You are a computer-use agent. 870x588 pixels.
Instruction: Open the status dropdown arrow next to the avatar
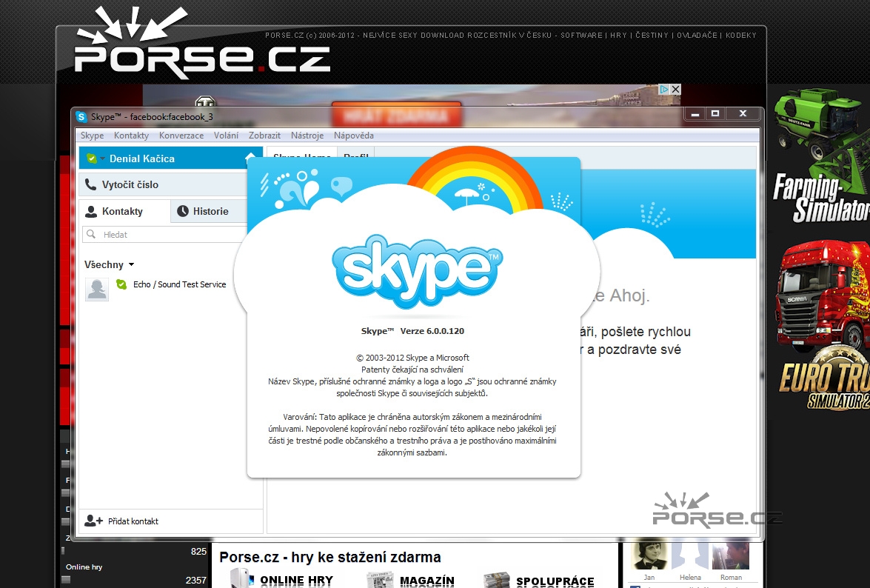pyautogui.click(x=103, y=158)
